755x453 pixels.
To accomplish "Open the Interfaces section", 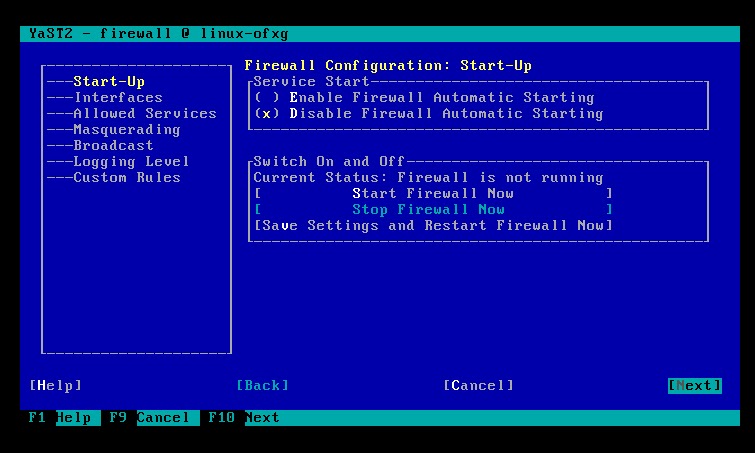I will [x=118, y=97].
